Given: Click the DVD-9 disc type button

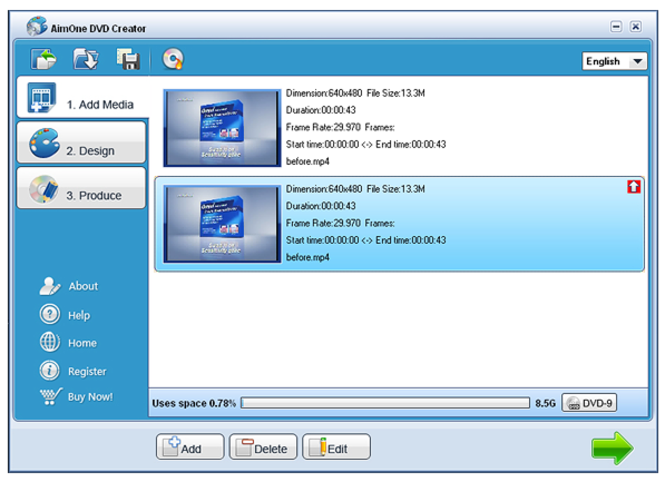Looking at the screenshot, I should (x=589, y=403).
